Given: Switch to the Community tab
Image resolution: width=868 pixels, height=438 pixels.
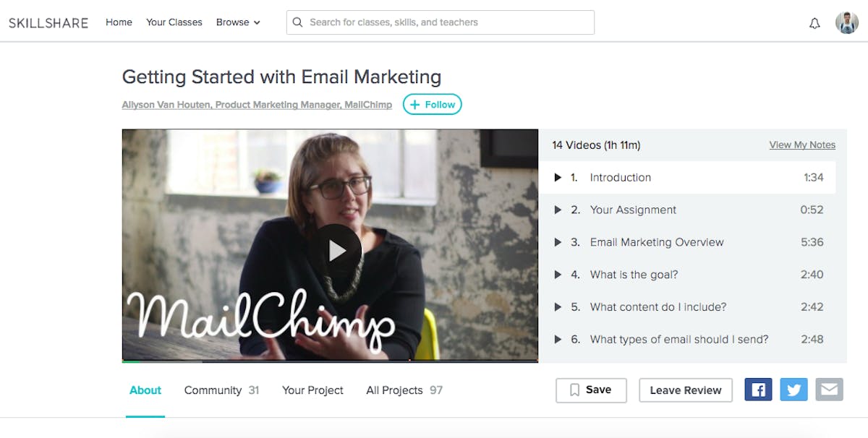Looking at the screenshot, I should click(x=221, y=390).
